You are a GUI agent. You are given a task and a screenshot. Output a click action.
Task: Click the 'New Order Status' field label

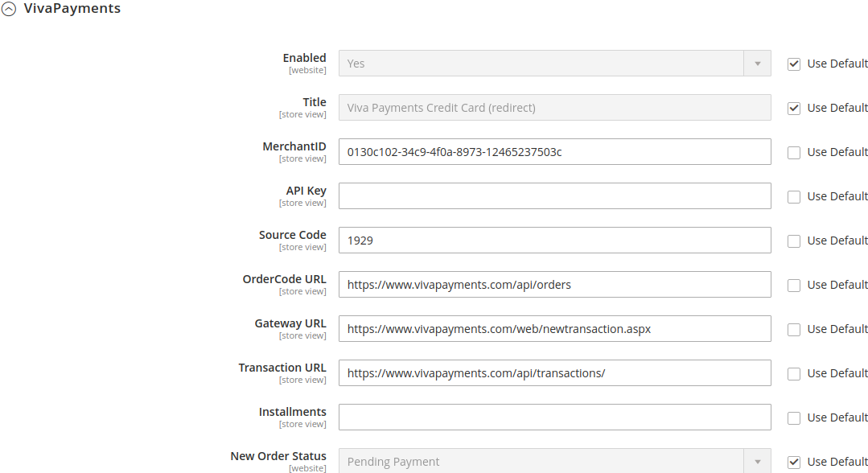coord(278,456)
